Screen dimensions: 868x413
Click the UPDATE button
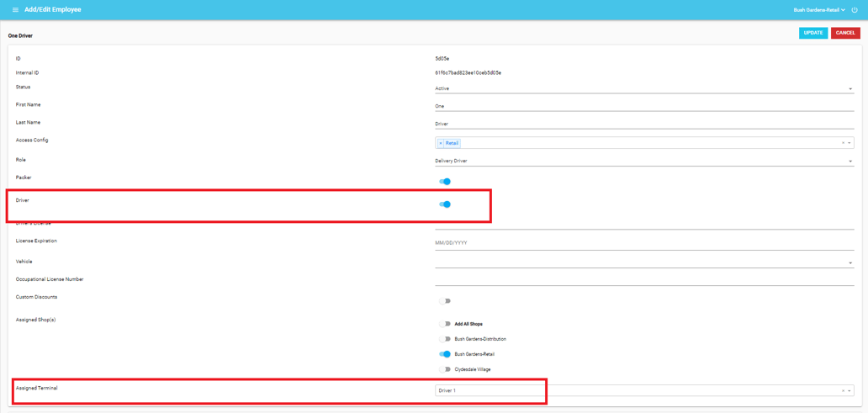tap(812, 33)
